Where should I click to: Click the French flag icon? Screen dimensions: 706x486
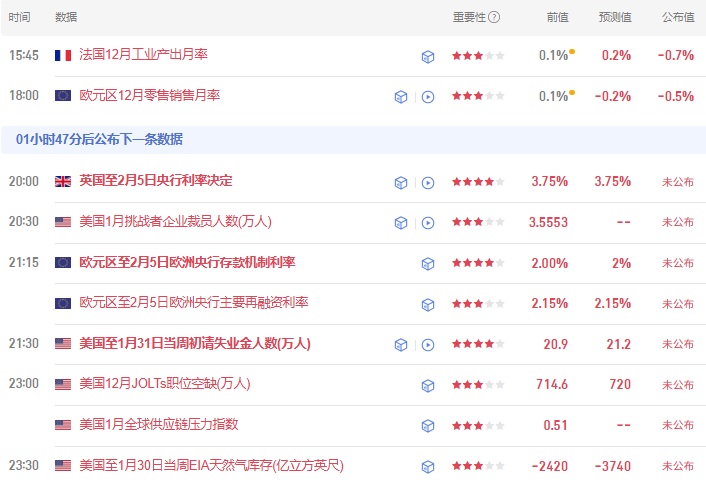pyautogui.click(x=63, y=55)
